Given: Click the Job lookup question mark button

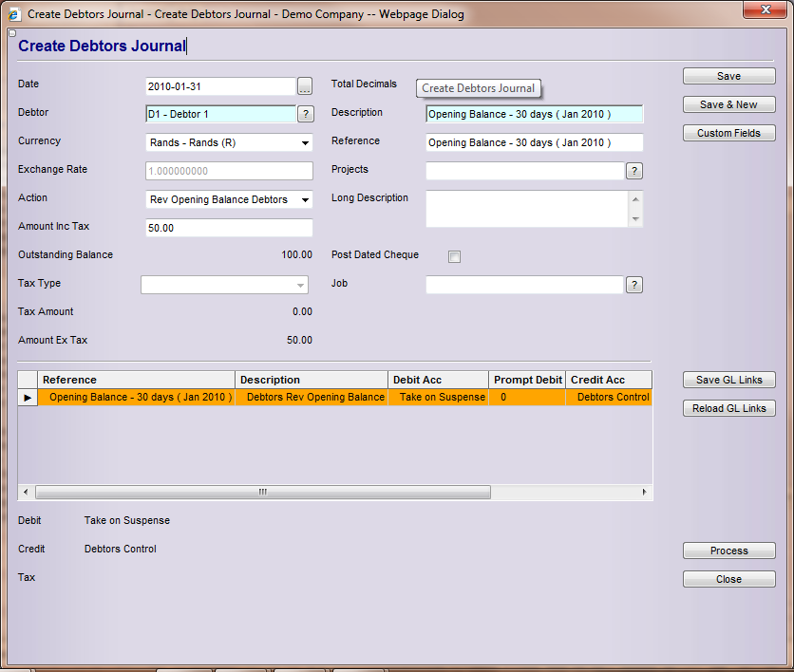Looking at the screenshot, I should click(634, 285).
